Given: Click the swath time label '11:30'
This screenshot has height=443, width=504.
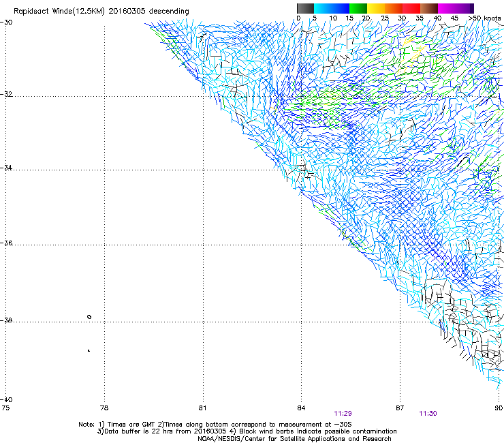Looking at the screenshot, I should click(x=428, y=414).
